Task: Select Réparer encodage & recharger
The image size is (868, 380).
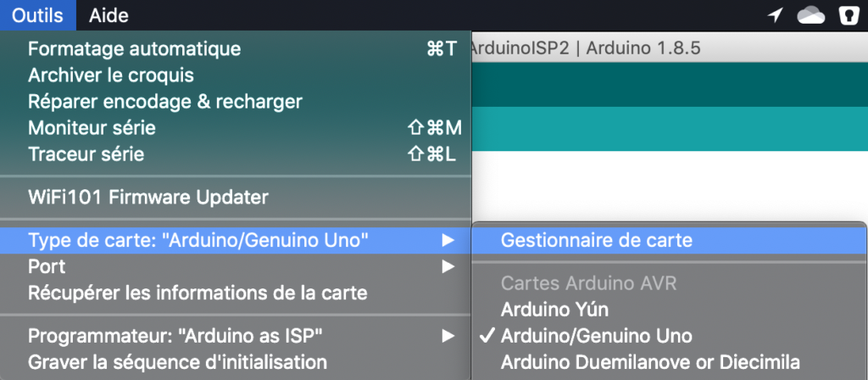Action: point(164,102)
